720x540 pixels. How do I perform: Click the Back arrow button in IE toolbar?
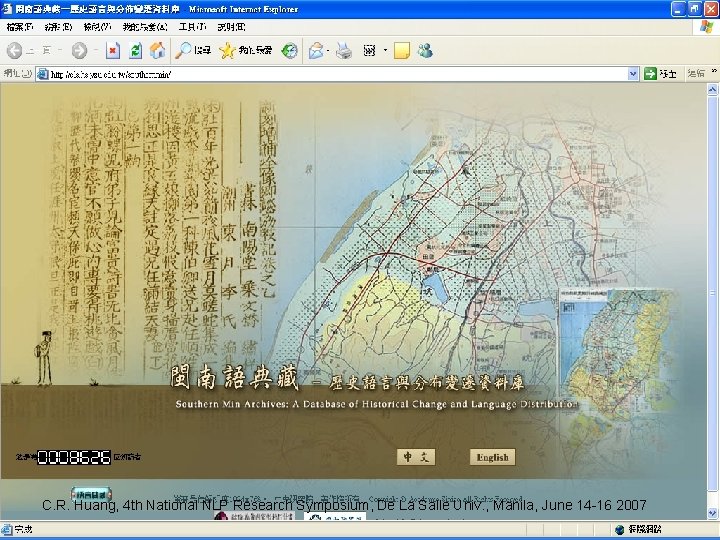[x=14, y=51]
